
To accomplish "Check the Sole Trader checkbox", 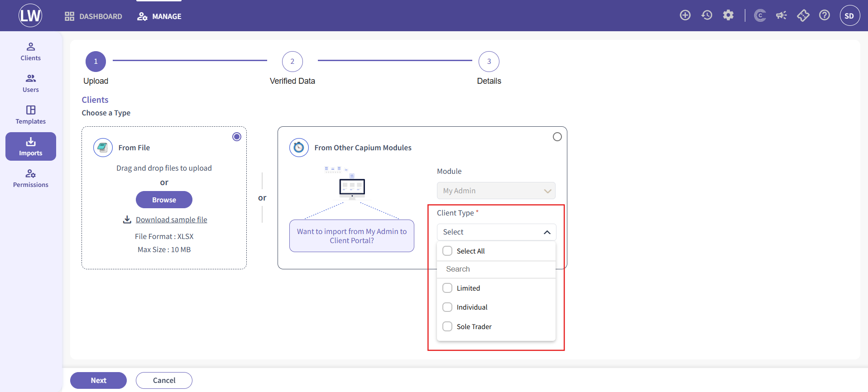I will 447,326.
